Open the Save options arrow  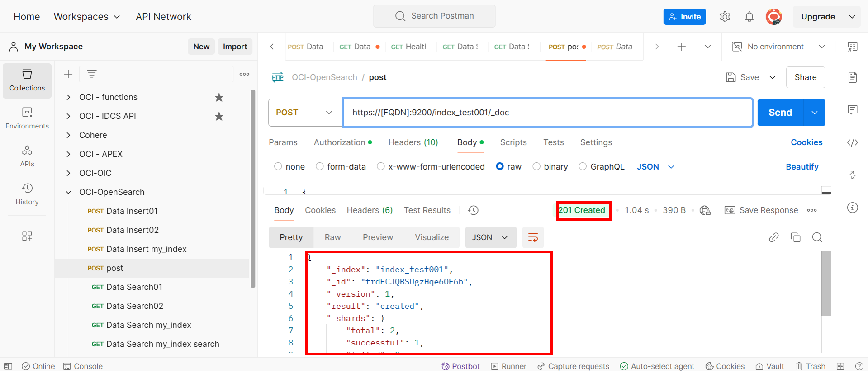[x=773, y=77]
